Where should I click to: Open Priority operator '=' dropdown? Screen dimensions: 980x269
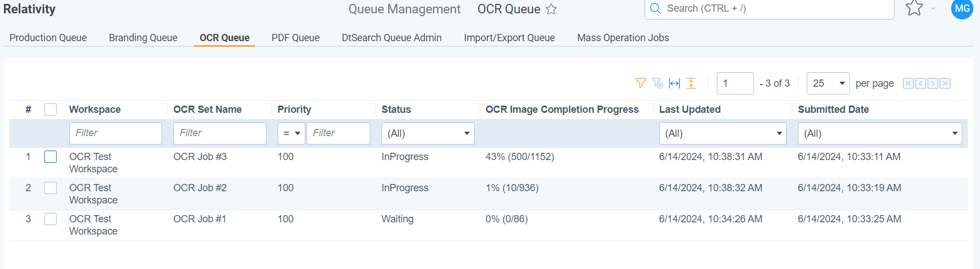coord(292,133)
